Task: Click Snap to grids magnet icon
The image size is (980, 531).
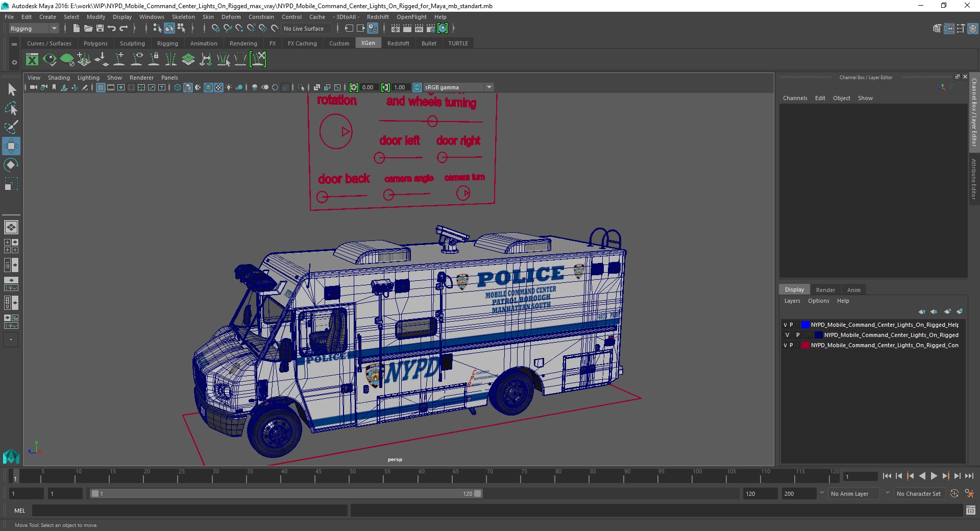Action: click(x=216, y=29)
